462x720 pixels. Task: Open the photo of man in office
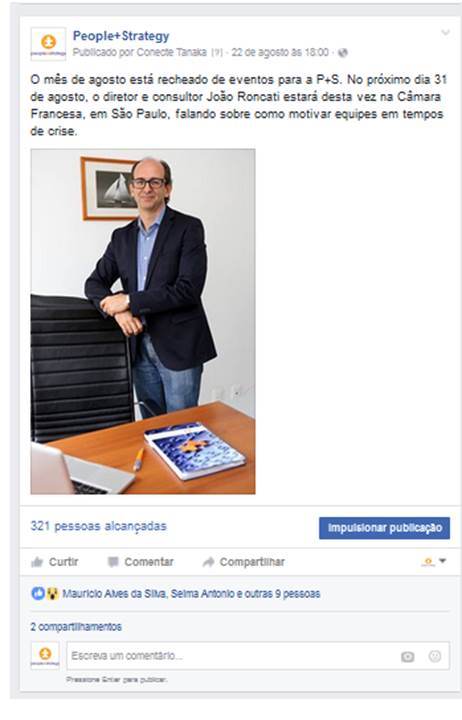[143, 321]
